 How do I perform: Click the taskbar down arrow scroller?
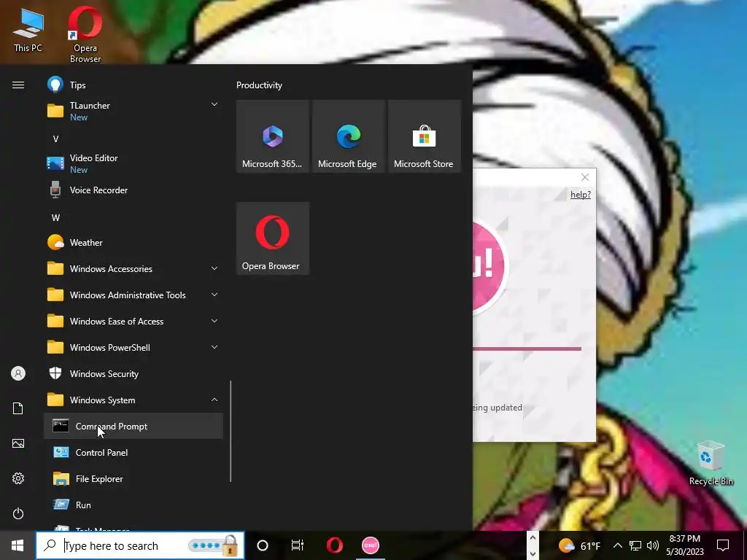pyautogui.click(x=533, y=554)
